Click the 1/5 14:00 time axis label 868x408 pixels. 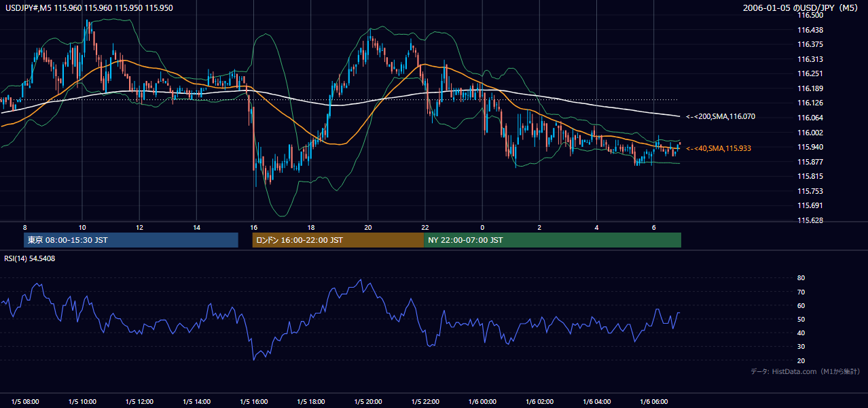point(196,401)
